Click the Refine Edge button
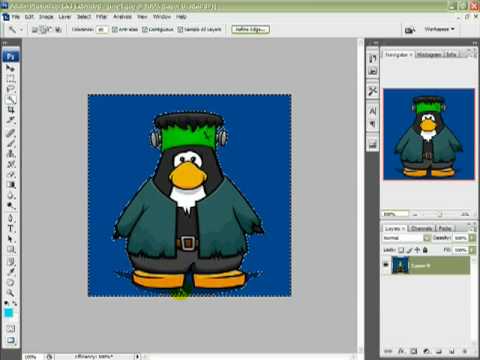 [x=251, y=30]
